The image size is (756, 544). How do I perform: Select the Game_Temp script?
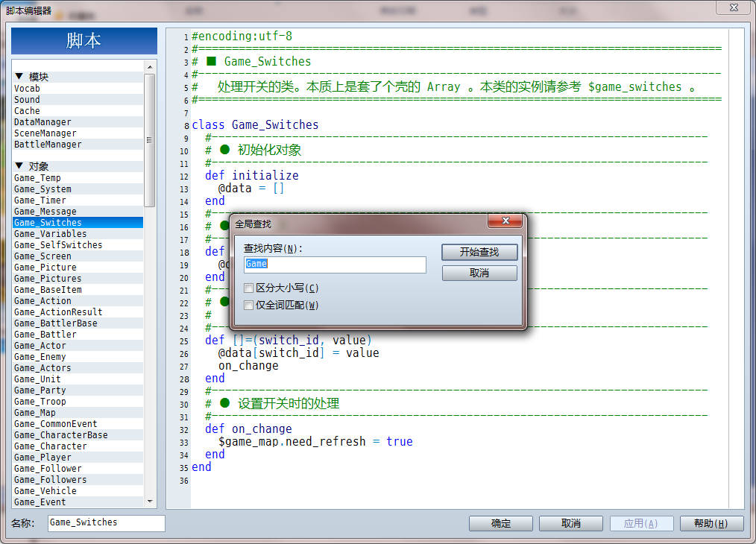click(78, 178)
